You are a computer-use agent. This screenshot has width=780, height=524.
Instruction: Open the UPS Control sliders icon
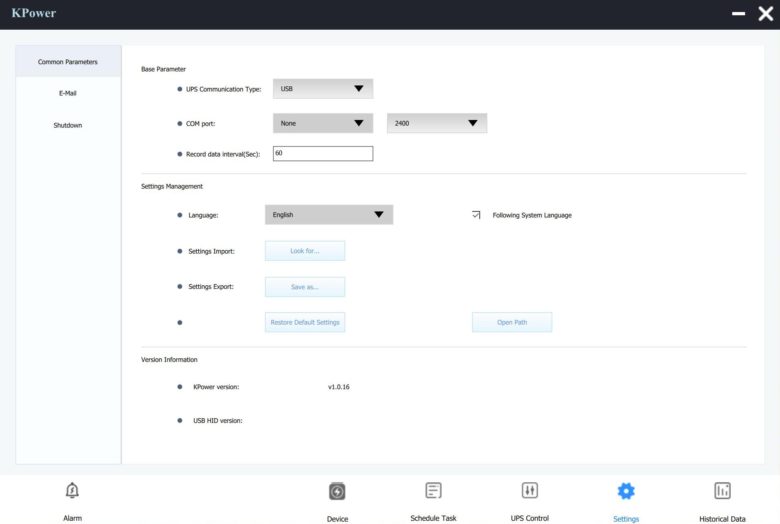point(529,491)
